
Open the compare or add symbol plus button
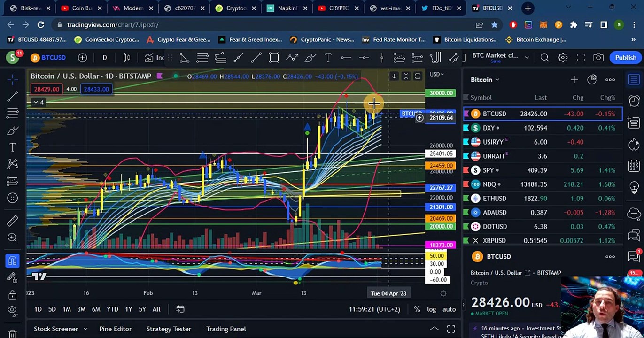(x=82, y=58)
